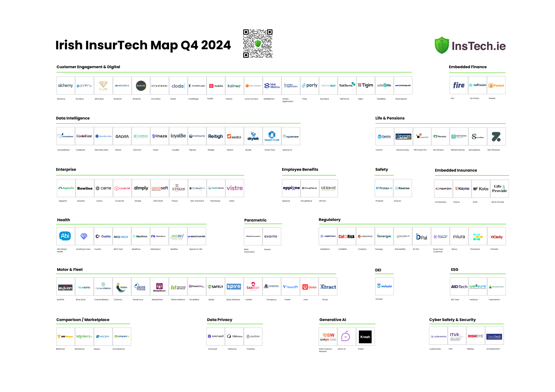Select the Alchemy logo under Customer Engagement
This screenshot has height=392, width=555.
pos(65,85)
